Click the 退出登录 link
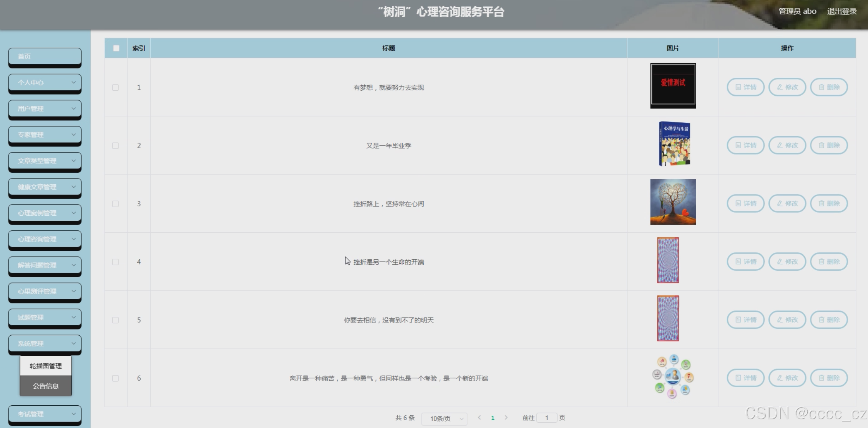This screenshot has height=428, width=868. 841,12
